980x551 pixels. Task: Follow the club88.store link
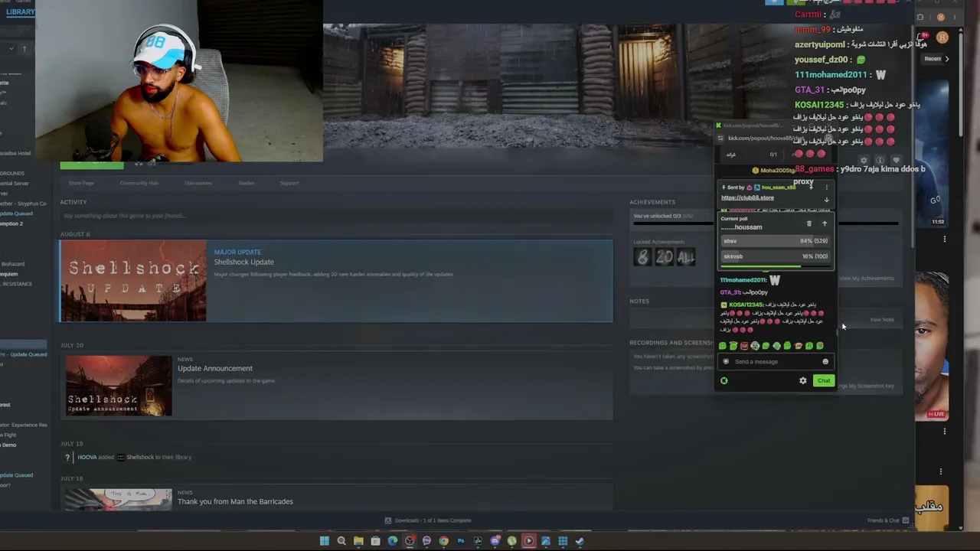point(747,197)
